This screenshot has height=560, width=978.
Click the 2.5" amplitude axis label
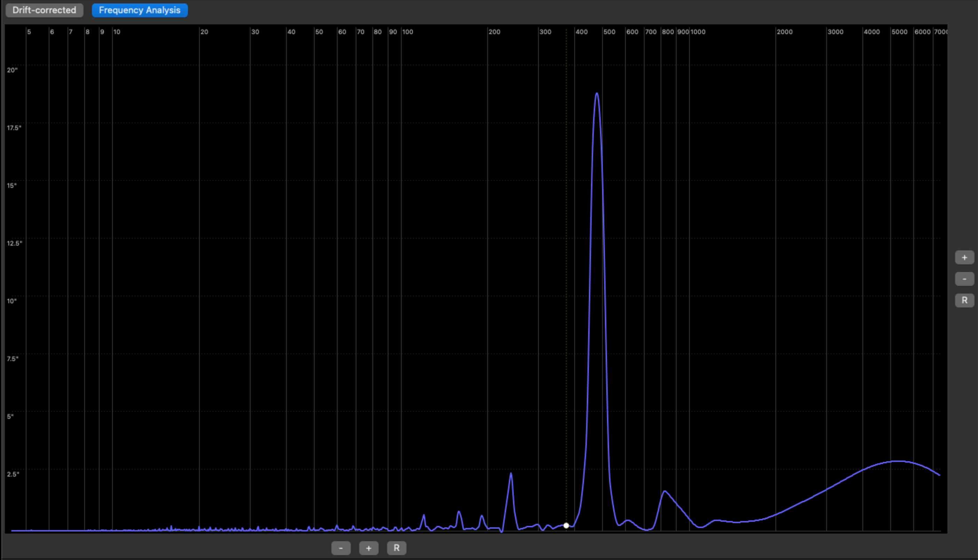click(13, 474)
